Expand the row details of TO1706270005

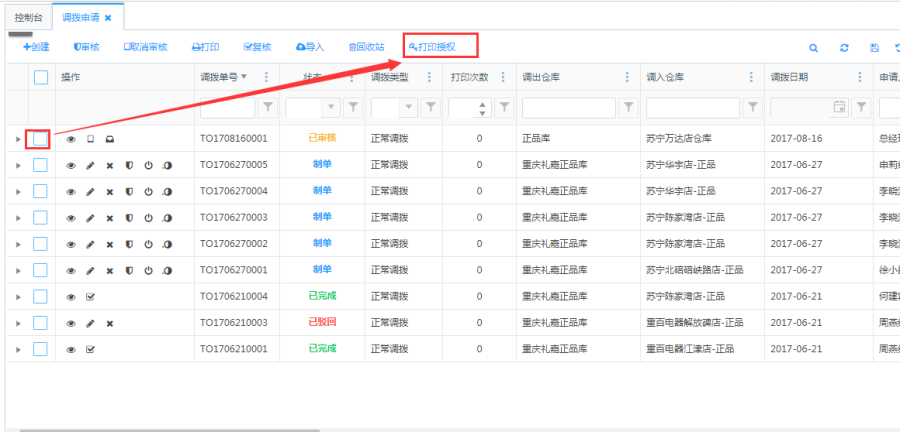(x=18, y=165)
